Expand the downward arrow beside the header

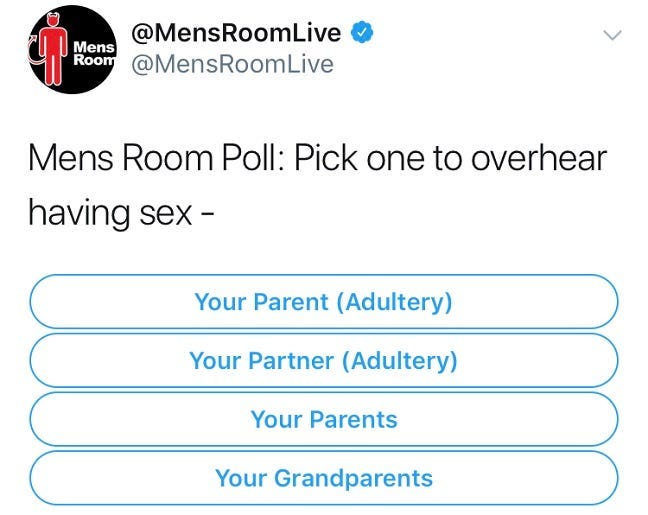pos(612,35)
